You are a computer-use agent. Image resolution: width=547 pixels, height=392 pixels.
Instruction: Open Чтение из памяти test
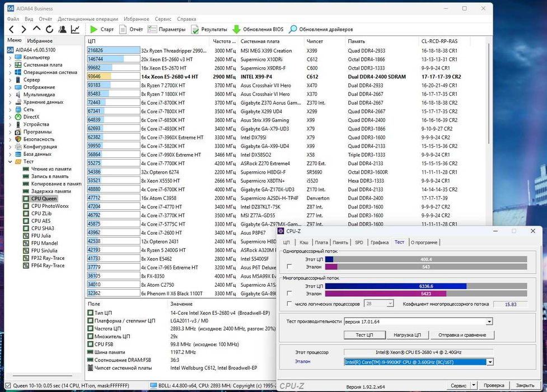51,169
